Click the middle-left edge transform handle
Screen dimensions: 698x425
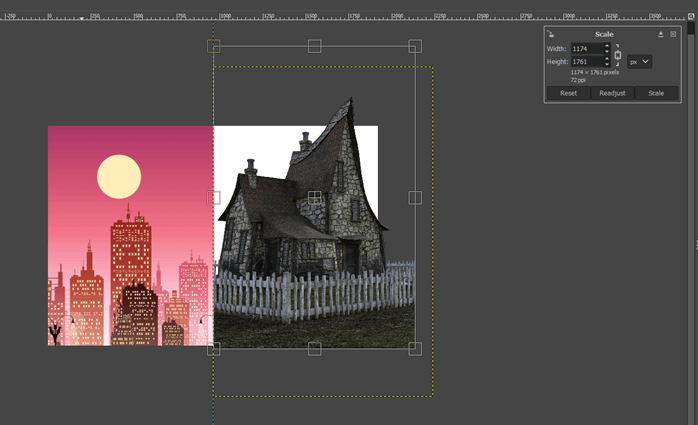tap(213, 197)
